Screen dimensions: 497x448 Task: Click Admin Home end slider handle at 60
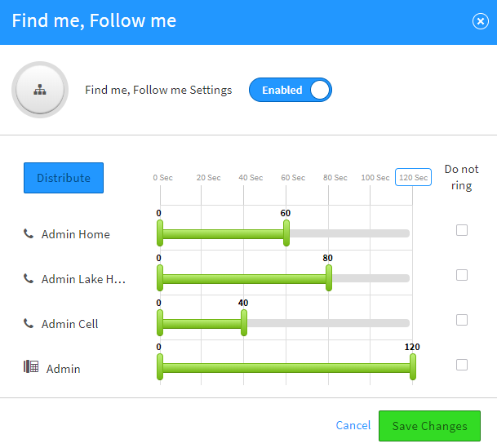[286, 234]
